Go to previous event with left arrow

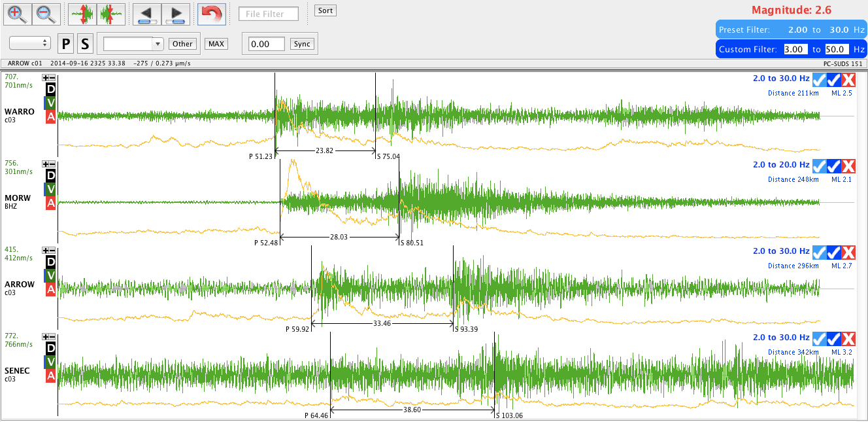[x=147, y=14]
